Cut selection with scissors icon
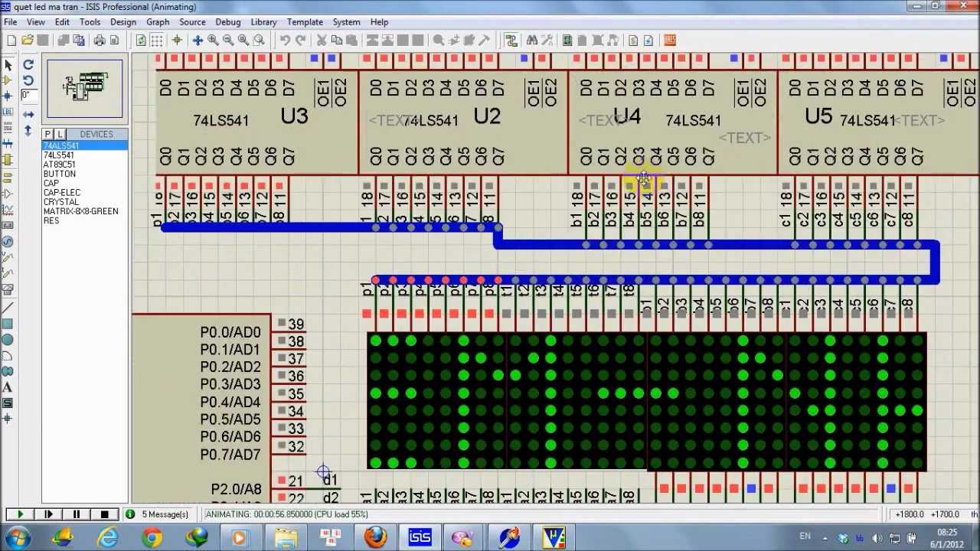 pyautogui.click(x=322, y=41)
